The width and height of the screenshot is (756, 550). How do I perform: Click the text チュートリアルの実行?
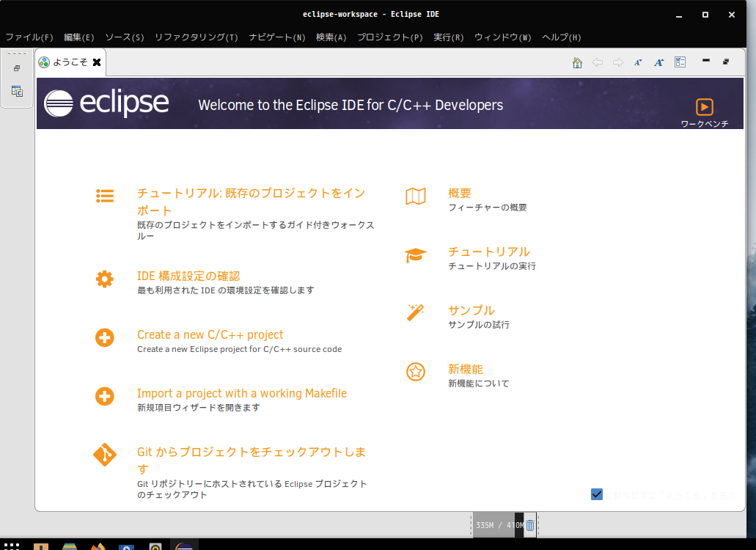pyautogui.click(x=492, y=266)
